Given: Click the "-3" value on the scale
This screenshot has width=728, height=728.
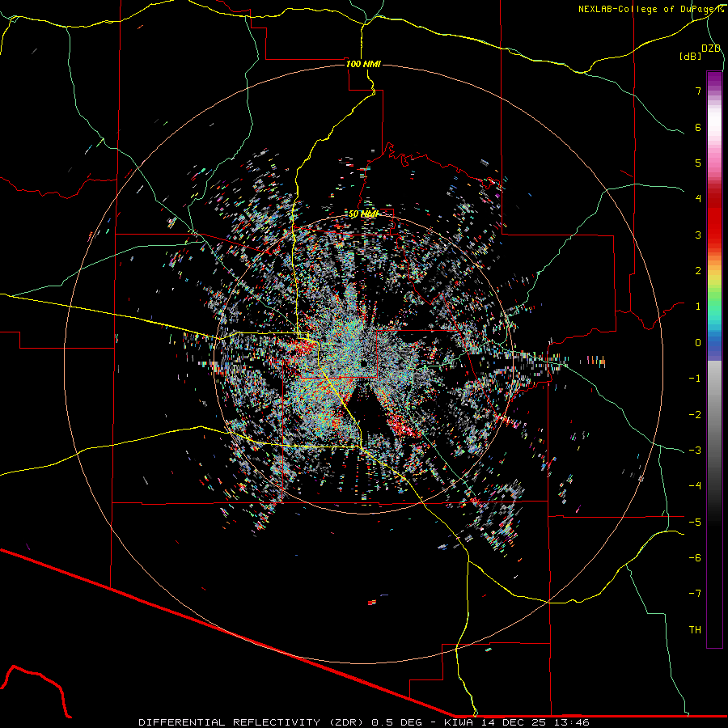Looking at the screenshot, I should coord(695,451).
